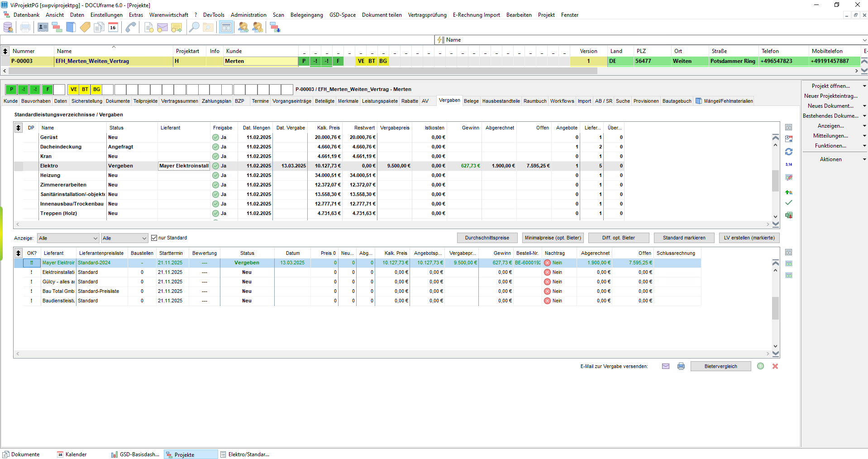
Task: Expand the 'Neues Dokument...' menu
Action: tap(864, 106)
